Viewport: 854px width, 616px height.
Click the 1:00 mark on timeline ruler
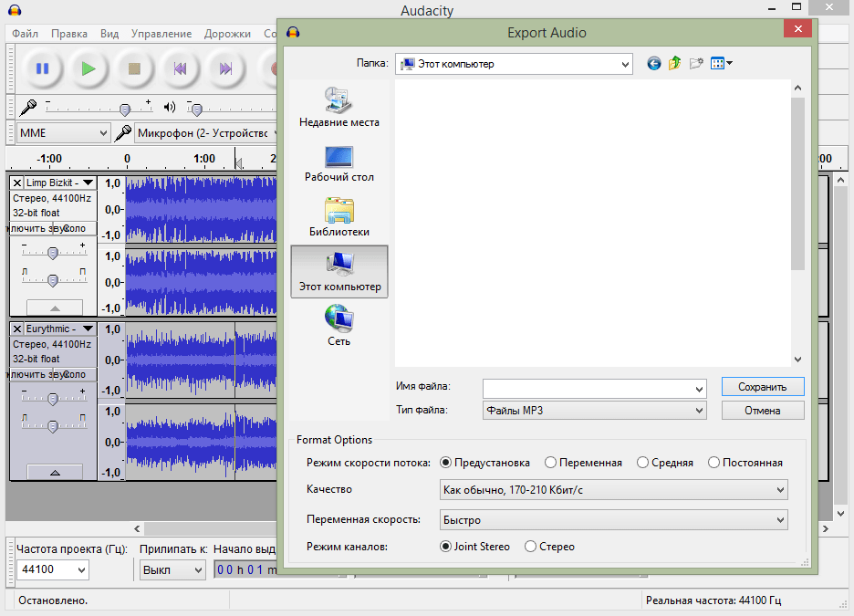[204, 159]
